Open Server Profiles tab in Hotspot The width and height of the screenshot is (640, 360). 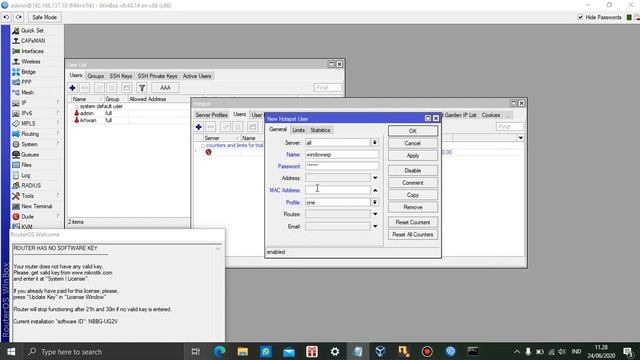[211, 115]
